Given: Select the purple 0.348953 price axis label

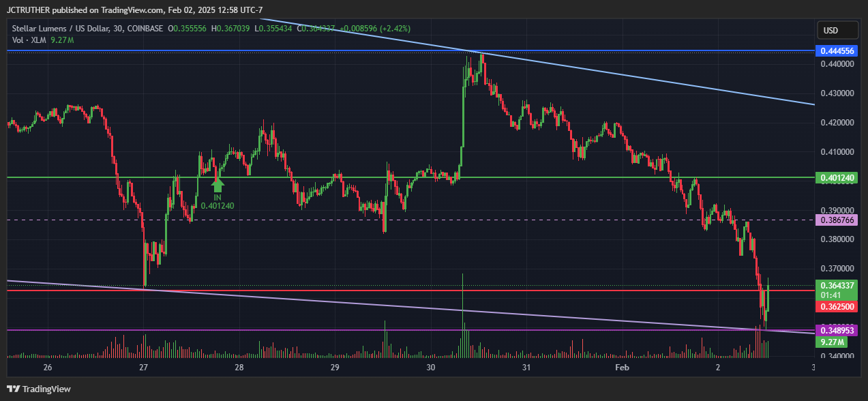Looking at the screenshot, I should (x=837, y=330).
